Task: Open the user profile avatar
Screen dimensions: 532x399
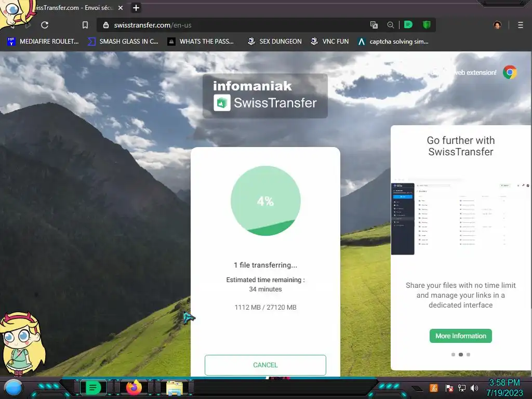Action: point(497,25)
